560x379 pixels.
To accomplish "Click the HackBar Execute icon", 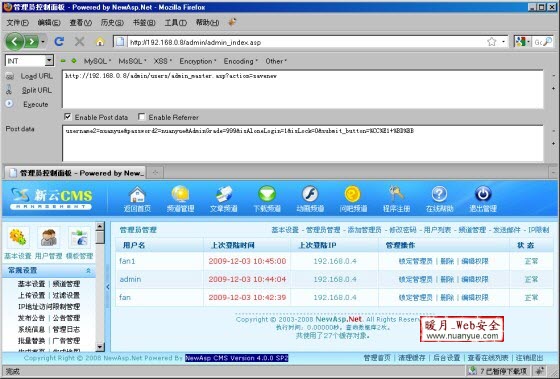I will point(9,104).
